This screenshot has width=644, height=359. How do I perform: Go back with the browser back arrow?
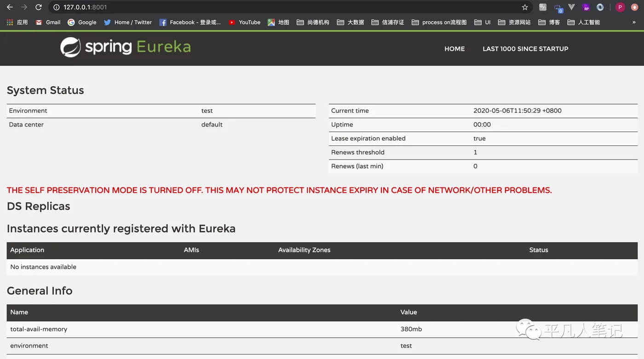tap(10, 7)
